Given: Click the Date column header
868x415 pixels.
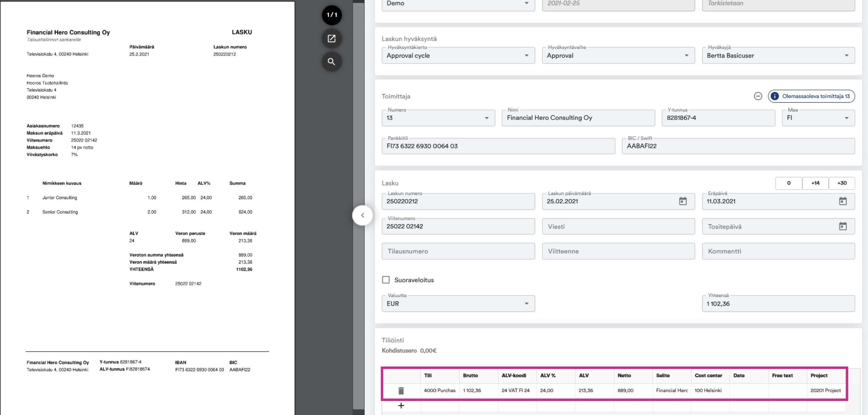Looking at the screenshot, I should (749, 376).
